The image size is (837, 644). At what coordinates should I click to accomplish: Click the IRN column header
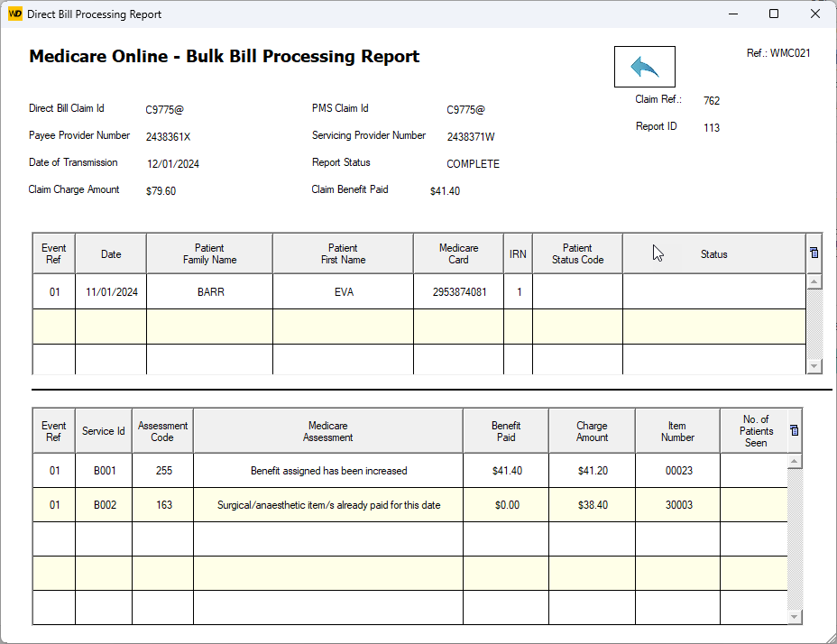(x=518, y=254)
